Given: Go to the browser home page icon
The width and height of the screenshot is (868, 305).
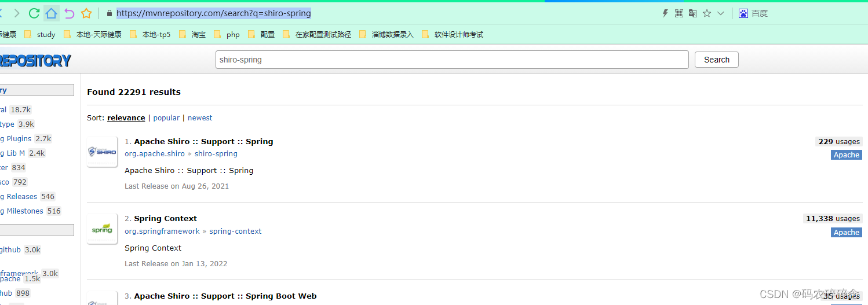Looking at the screenshot, I should 52,13.
